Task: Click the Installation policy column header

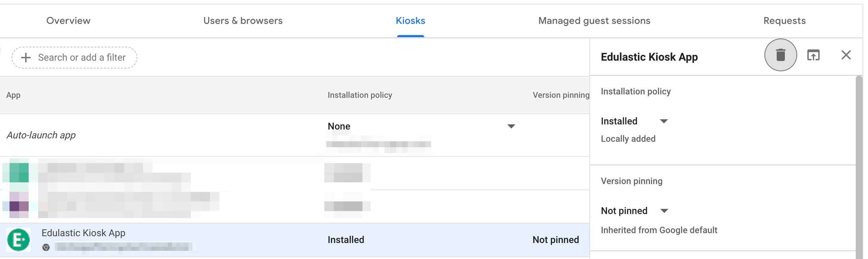Action: point(360,95)
